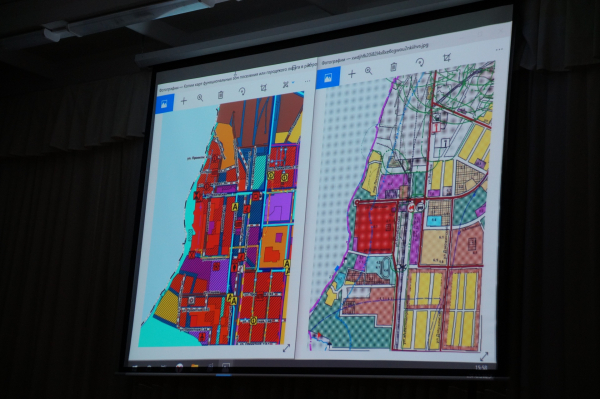Open more options ellipsis in left Photos window
Image resolution: width=600 pixels, height=399 pixels.
[x=307, y=81]
